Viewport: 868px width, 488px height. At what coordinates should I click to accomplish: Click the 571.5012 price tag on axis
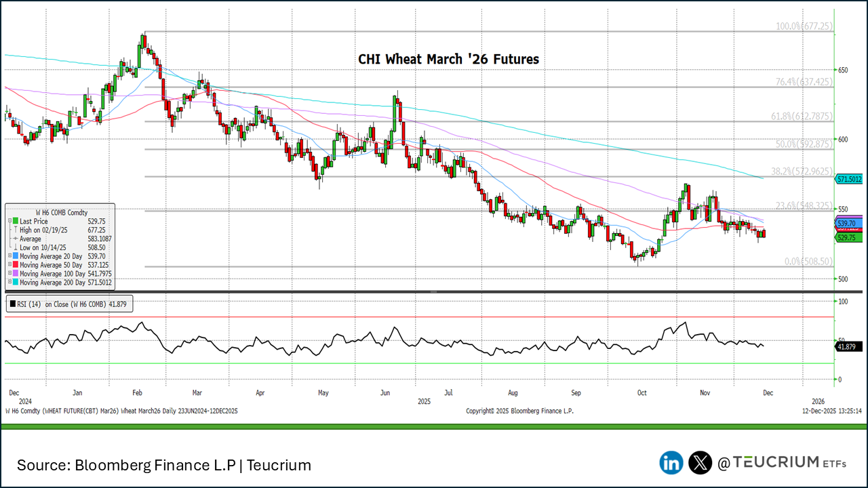coord(849,180)
